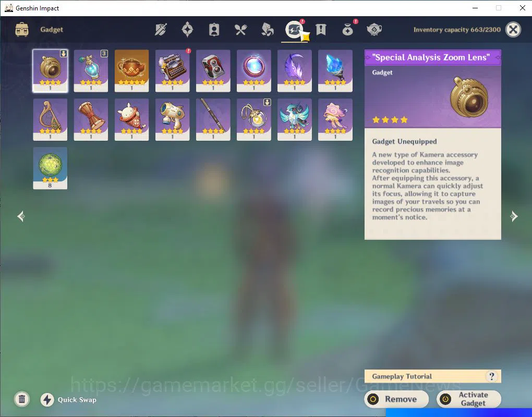Open the Character Development Items tab

point(214,30)
